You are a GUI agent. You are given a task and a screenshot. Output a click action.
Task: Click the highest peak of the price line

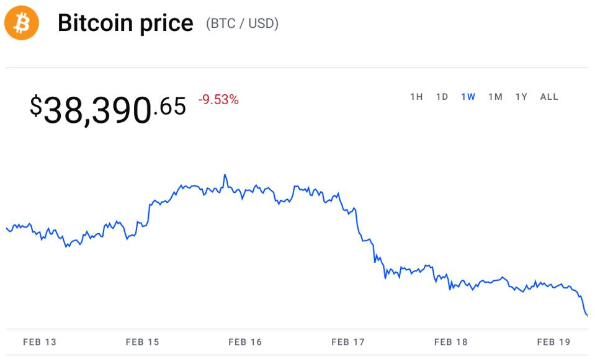tap(225, 175)
